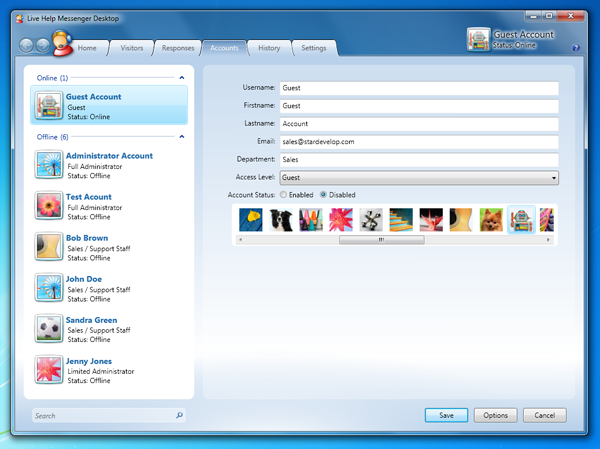
Task: Select the yellow leaf avatar image
Action: [x=251, y=220]
